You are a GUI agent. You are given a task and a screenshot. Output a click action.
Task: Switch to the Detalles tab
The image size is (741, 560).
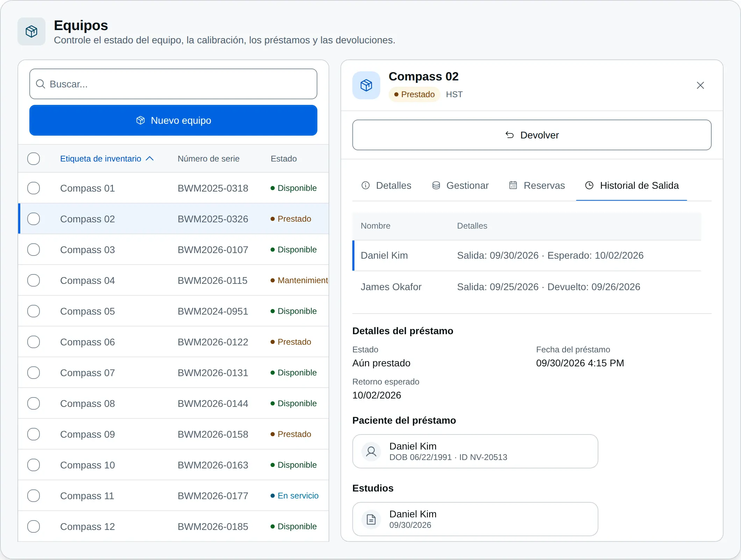(386, 185)
